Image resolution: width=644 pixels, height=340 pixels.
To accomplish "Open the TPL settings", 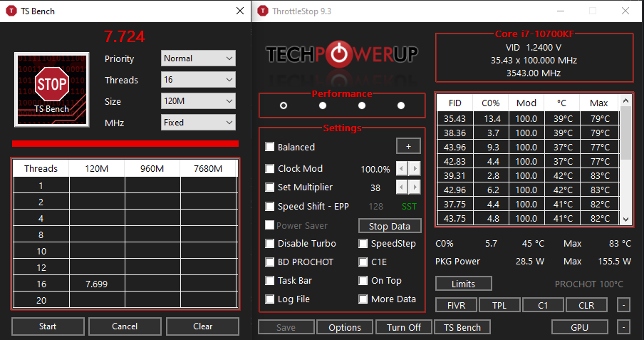I will [499, 306].
